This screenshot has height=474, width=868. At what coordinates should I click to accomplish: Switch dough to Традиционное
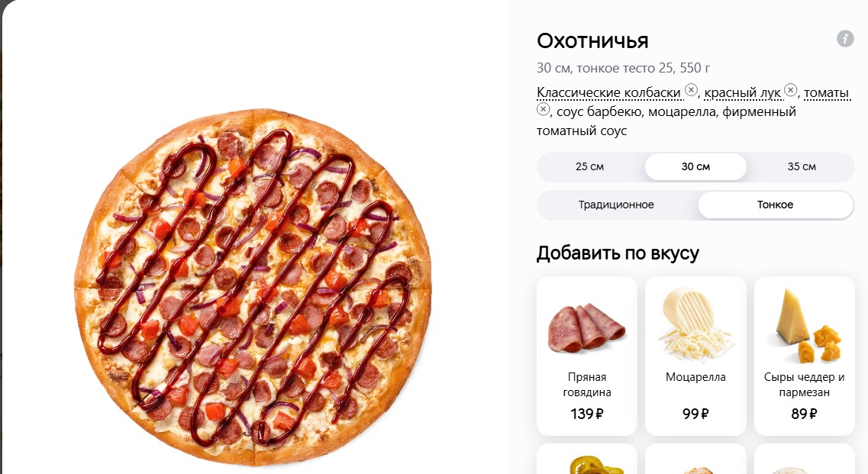click(616, 205)
